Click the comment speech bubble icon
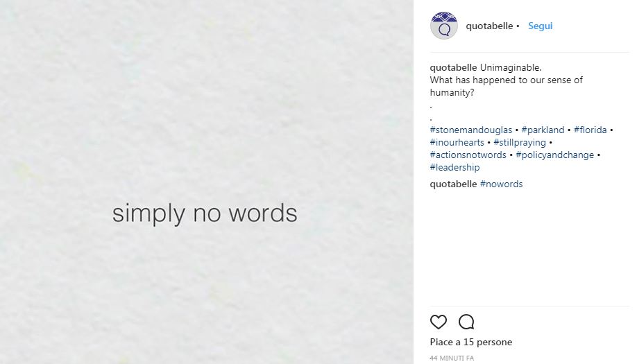Image resolution: width=637 pixels, height=364 pixels. point(466,322)
